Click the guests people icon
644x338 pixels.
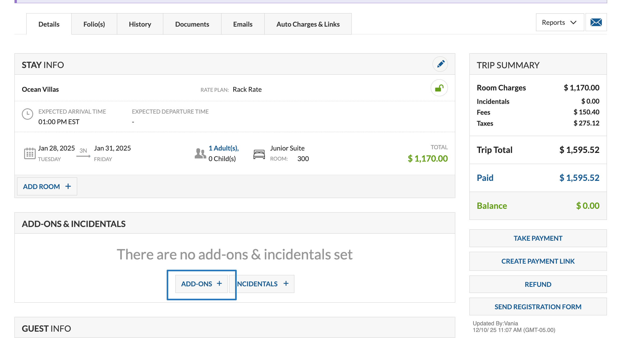coord(200,153)
